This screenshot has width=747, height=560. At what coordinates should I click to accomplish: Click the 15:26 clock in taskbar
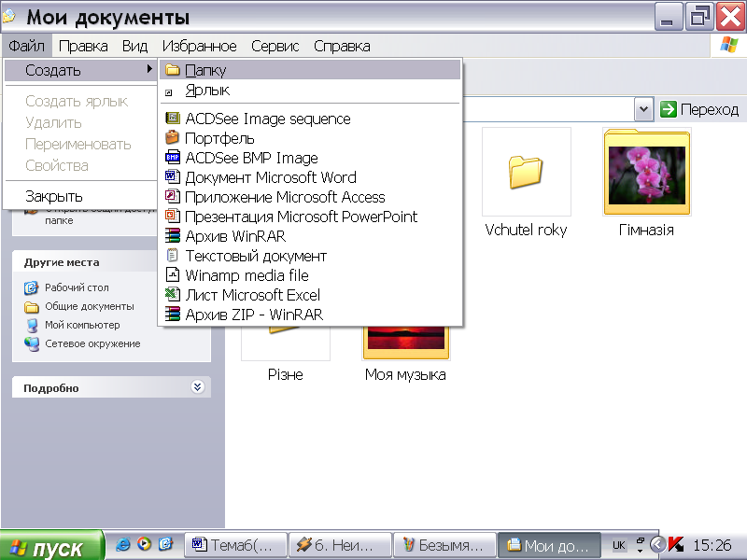pyautogui.click(x=712, y=545)
